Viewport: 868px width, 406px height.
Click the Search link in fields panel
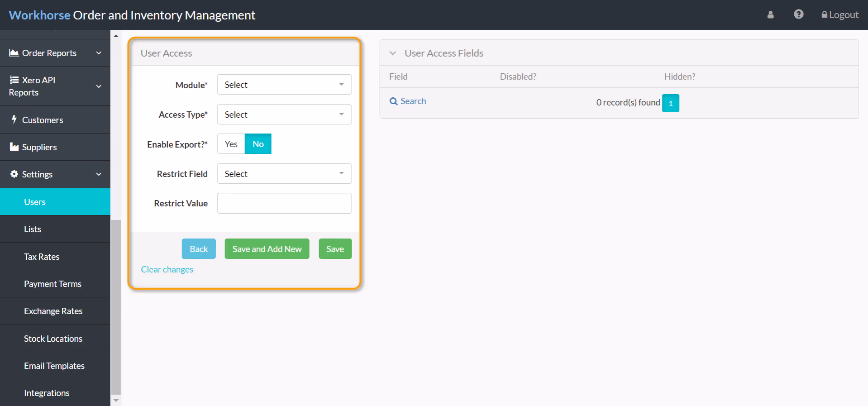408,101
